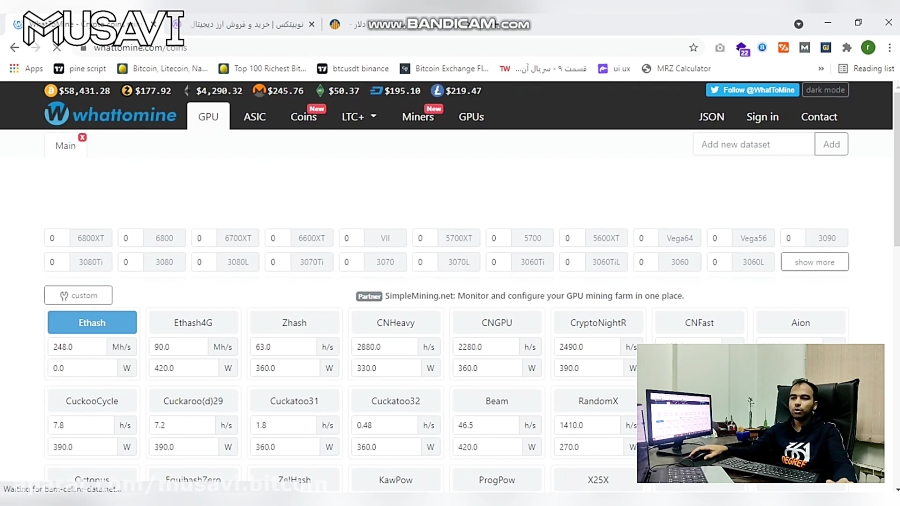This screenshot has width=900, height=506.
Task: Click the 6800XT quantity field
Action: point(57,238)
